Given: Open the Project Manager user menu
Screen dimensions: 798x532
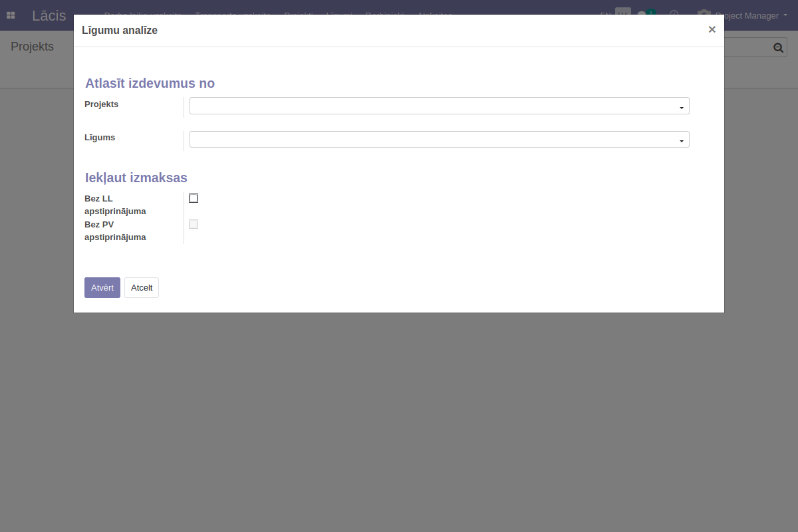Looking at the screenshot, I should (x=746, y=15).
